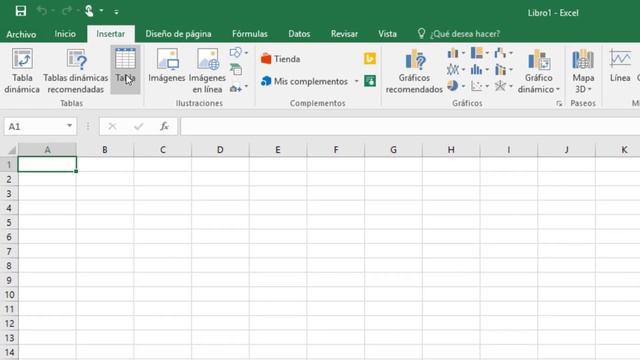Open the Diseño de página tab

coord(178,34)
